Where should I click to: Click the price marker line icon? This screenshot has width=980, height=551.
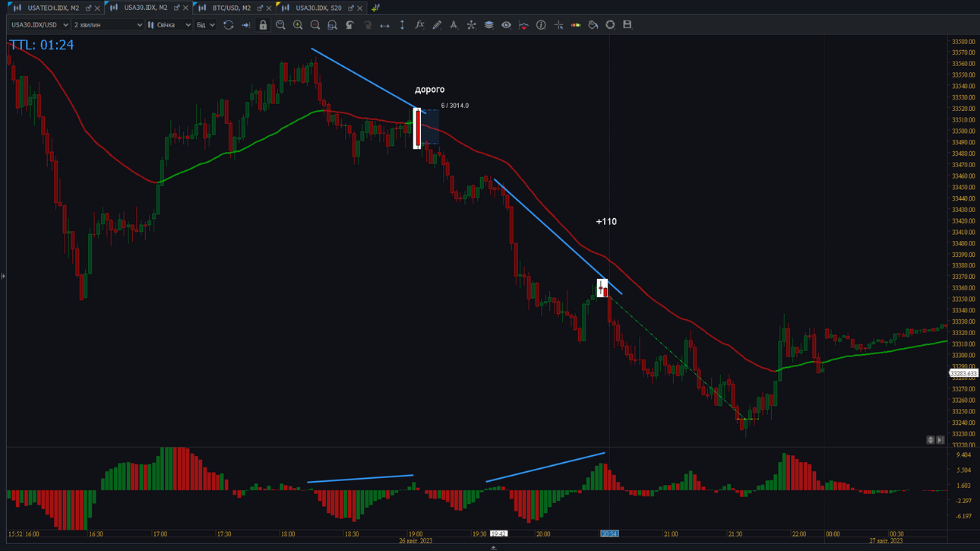pos(523,25)
